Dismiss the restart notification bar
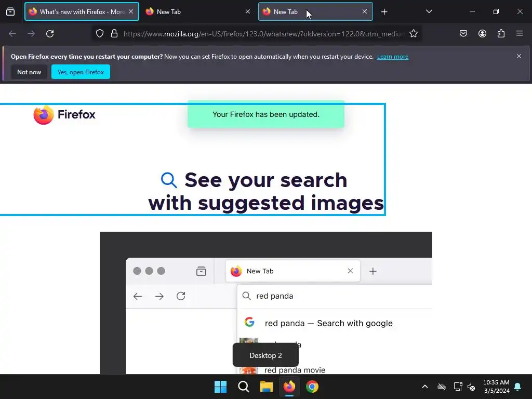The image size is (532, 399). coord(519,56)
